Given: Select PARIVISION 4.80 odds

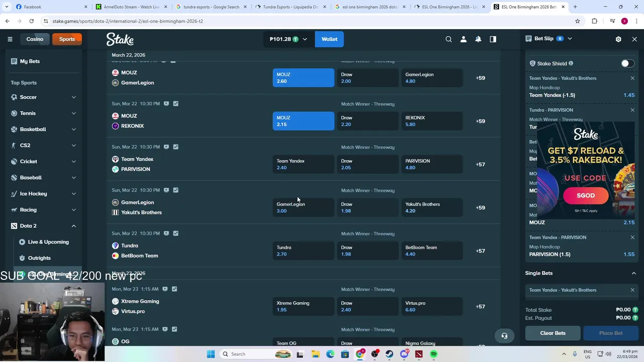Looking at the screenshot, I should [432, 164].
